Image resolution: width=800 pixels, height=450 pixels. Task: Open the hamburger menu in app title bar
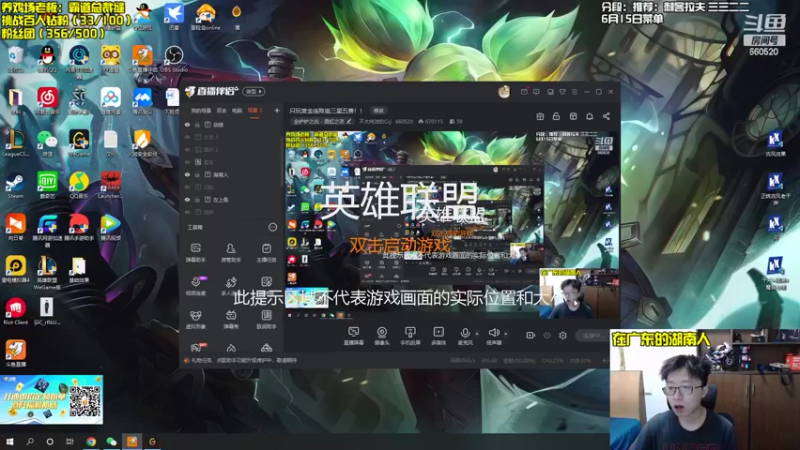click(574, 92)
